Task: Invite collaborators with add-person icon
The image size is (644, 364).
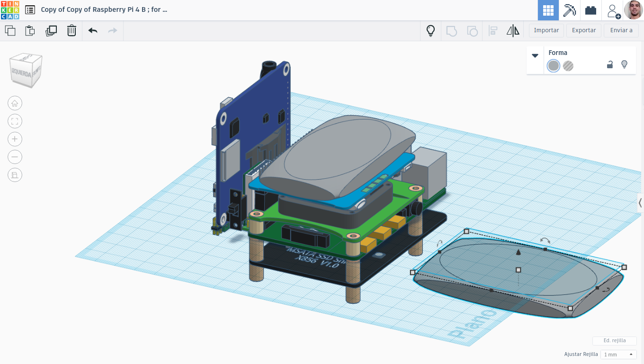Action: [613, 10]
